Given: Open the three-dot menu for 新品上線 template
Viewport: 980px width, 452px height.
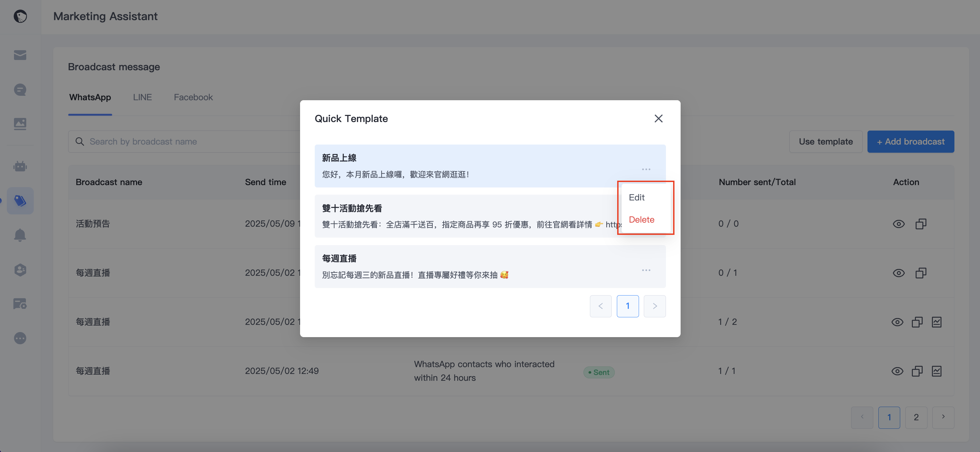Looking at the screenshot, I should pos(646,169).
